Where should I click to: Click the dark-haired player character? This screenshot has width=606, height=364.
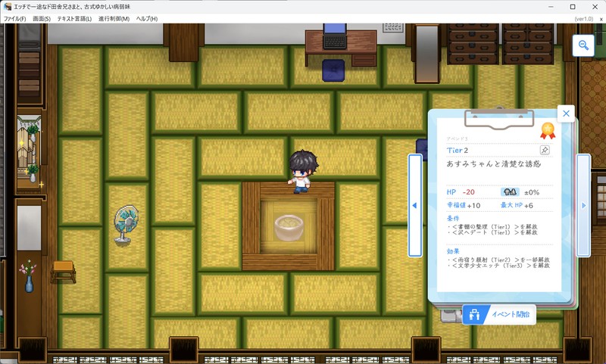click(x=302, y=170)
